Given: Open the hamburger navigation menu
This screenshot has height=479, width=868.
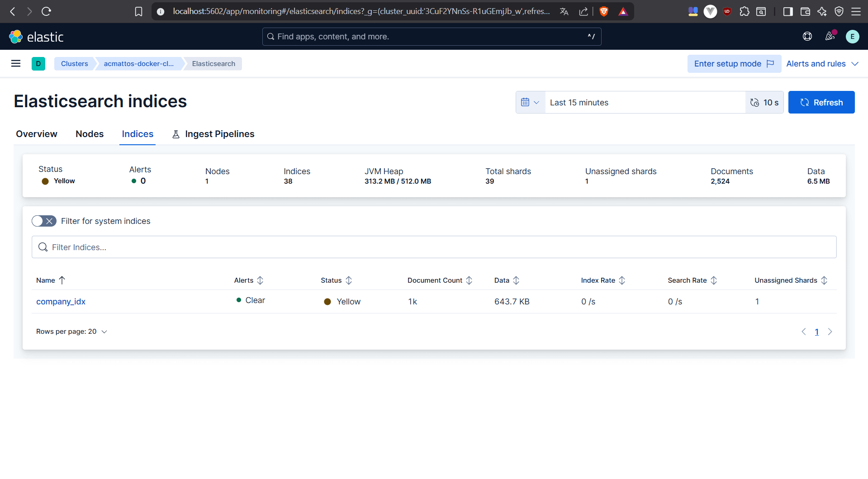Looking at the screenshot, I should [x=16, y=64].
